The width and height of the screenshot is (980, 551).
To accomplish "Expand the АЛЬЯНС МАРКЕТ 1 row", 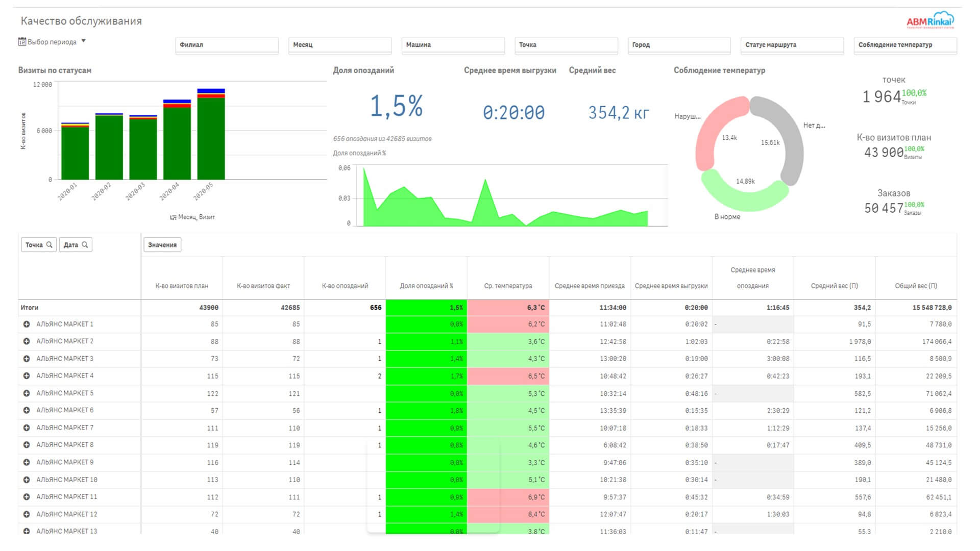I will (x=27, y=324).
